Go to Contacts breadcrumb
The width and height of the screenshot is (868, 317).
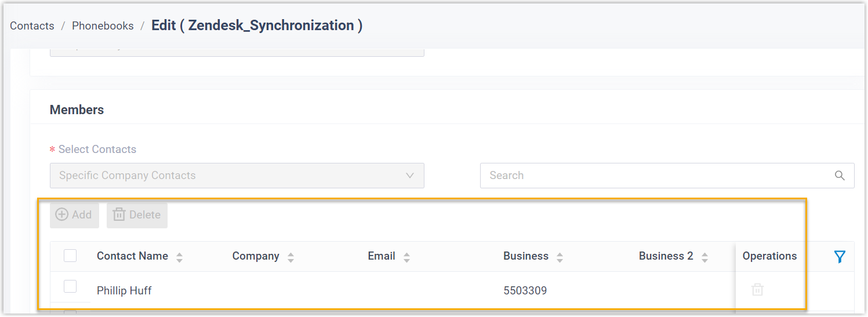[x=32, y=26]
